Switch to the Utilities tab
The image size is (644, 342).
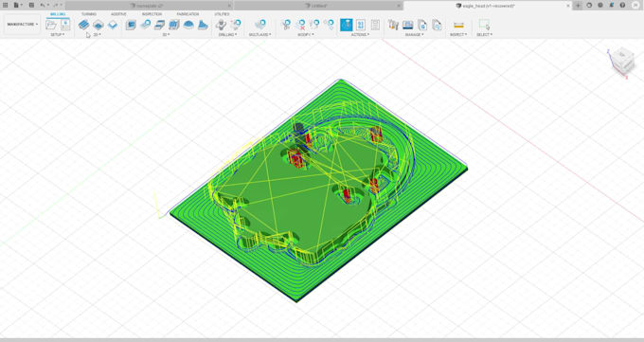222,14
